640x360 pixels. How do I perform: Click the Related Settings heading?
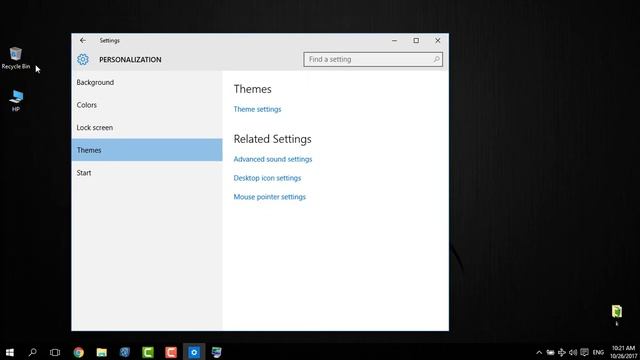pyautogui.click(x=272, y=139)
